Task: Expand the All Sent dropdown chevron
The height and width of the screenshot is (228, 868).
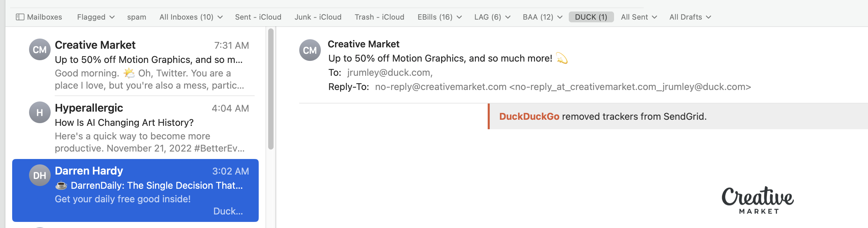Action: click(655, 17)
